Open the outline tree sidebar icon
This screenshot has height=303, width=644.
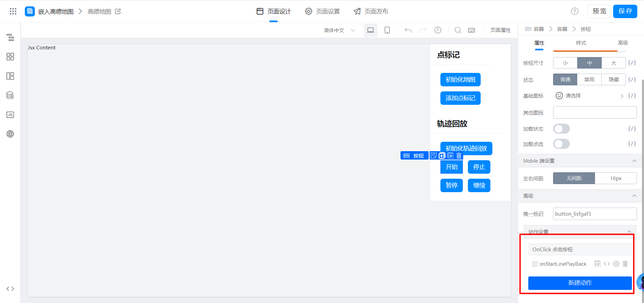pyautogui.click(x=10, y=37)
